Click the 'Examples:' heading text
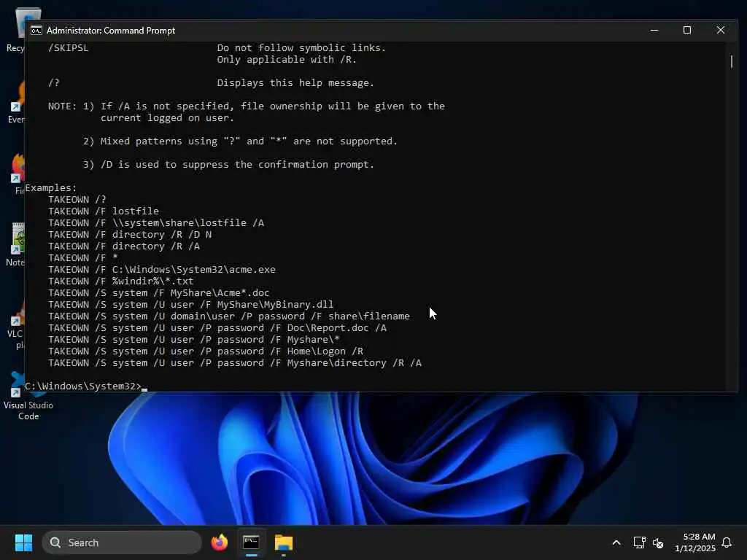This screenshot has width=747, height=560. click(50, 187)
